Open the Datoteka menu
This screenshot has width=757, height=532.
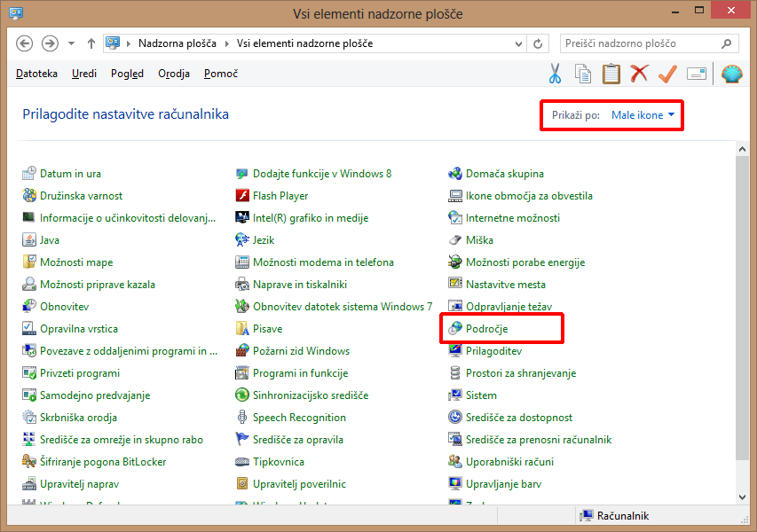(36, 74)
